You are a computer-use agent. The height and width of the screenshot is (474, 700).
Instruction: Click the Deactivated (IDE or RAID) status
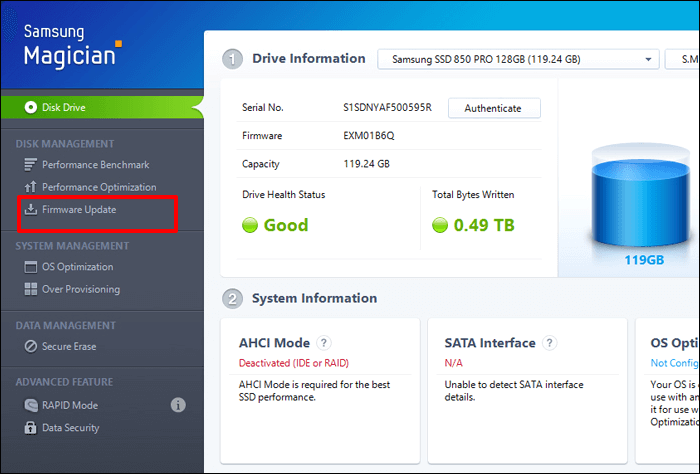(x=294, y=363)
